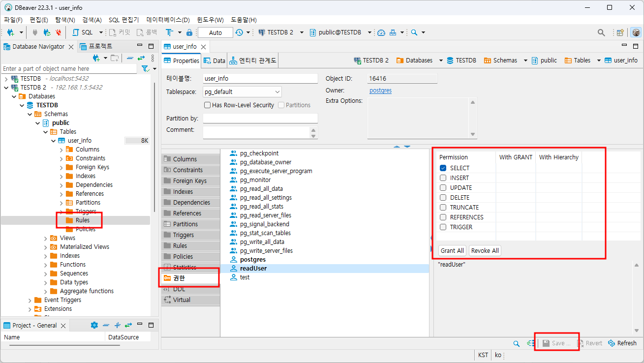Viewport: 644px width, 363px height.
Task: Check the TRUNCATE permission checkbox
Action: (x=443, y=208)
